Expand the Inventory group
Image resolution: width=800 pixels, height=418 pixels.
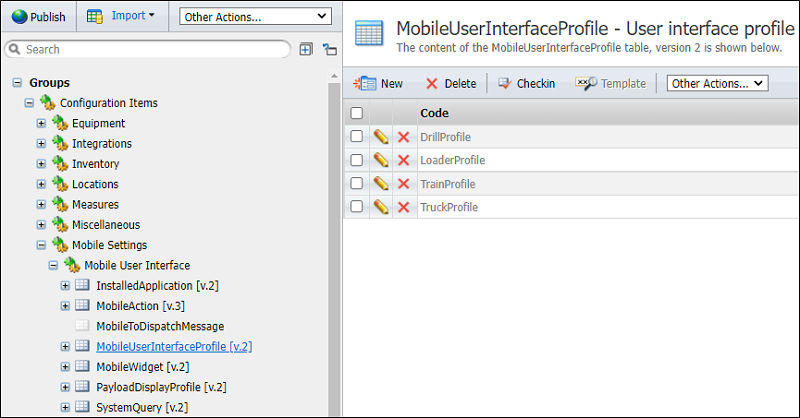coord(41,164)
